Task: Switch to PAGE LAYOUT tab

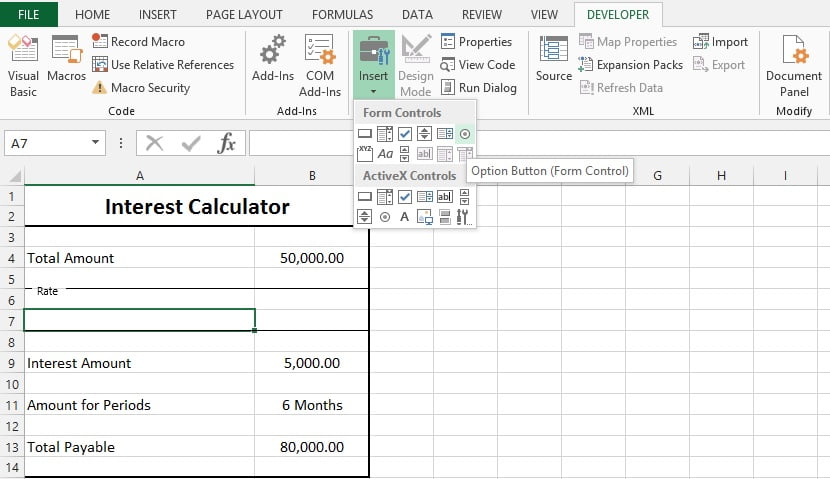Action: click(244, 14)
